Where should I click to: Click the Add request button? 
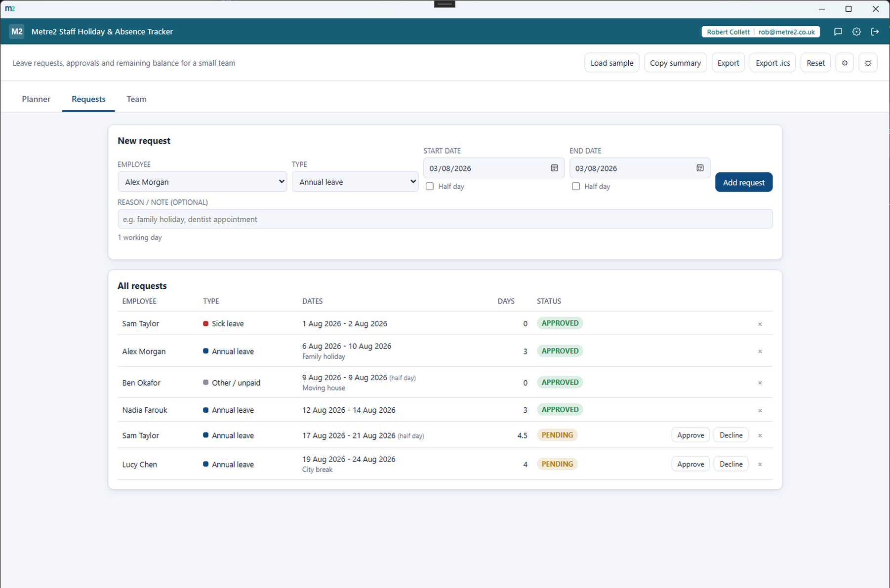coord(743,182)
